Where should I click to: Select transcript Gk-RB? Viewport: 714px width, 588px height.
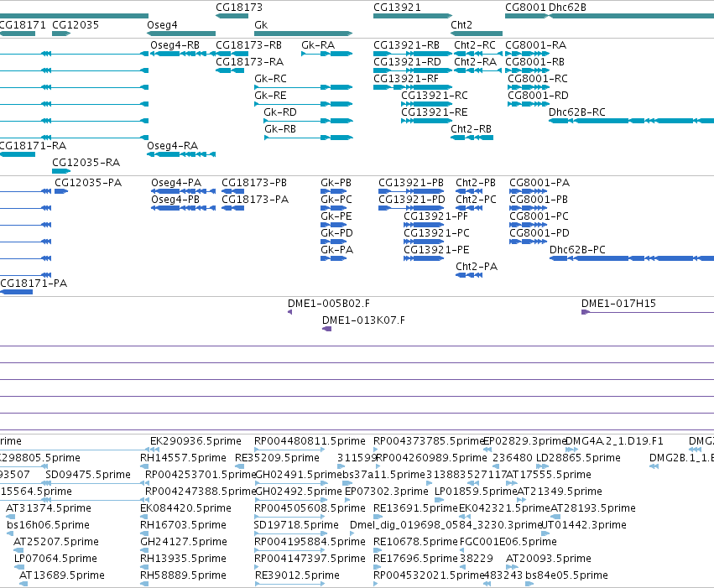(x=280, y=129)
